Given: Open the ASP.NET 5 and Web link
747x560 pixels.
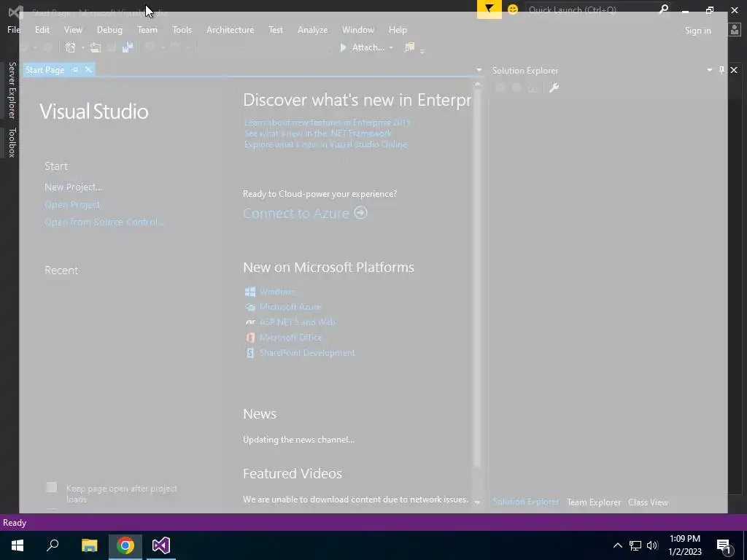Looking at the screenshot, I should [x=297, y=322].
